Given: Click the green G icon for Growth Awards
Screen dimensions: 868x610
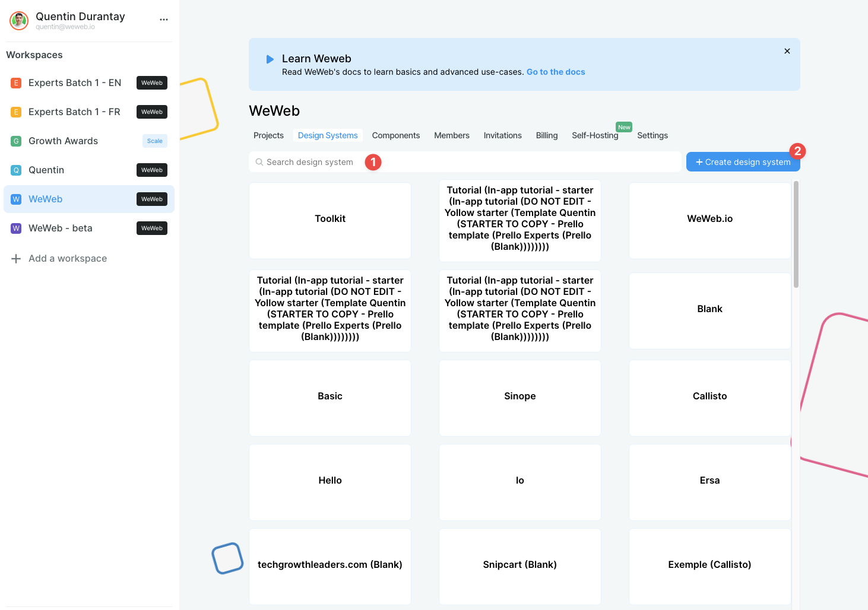Looking at the screenshot, I should (x=16, y=141).
